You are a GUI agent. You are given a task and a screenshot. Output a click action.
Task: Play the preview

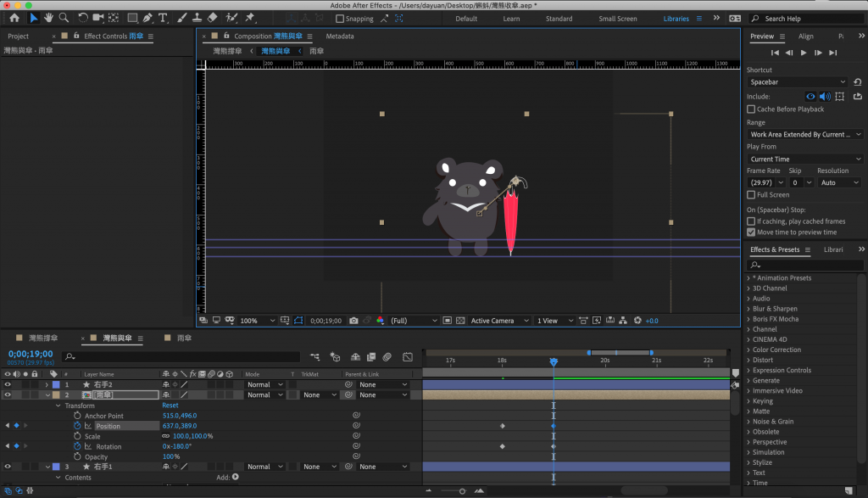tap(804, 53)
